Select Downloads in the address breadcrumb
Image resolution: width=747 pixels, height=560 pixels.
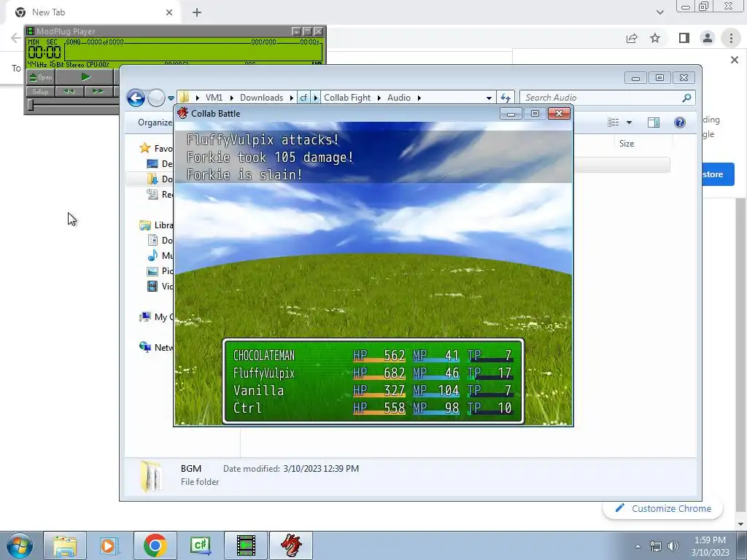pyautogui.click(x=262, y=98)
